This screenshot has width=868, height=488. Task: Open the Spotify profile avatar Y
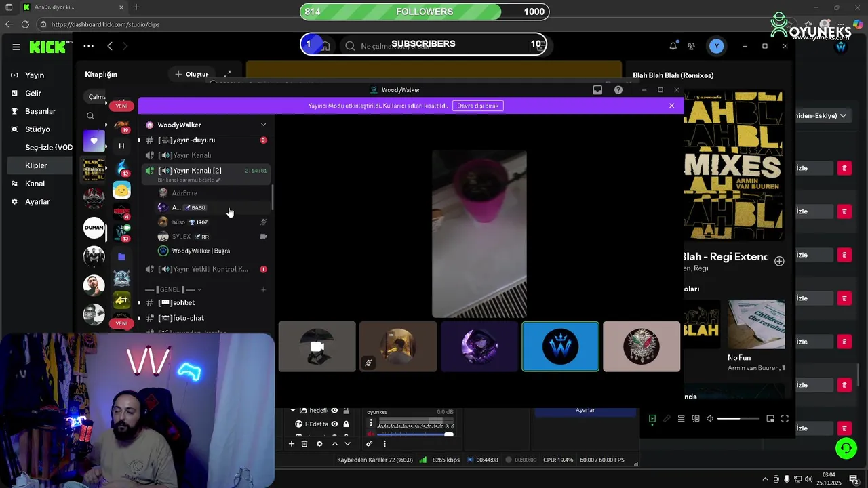(716, 46)
